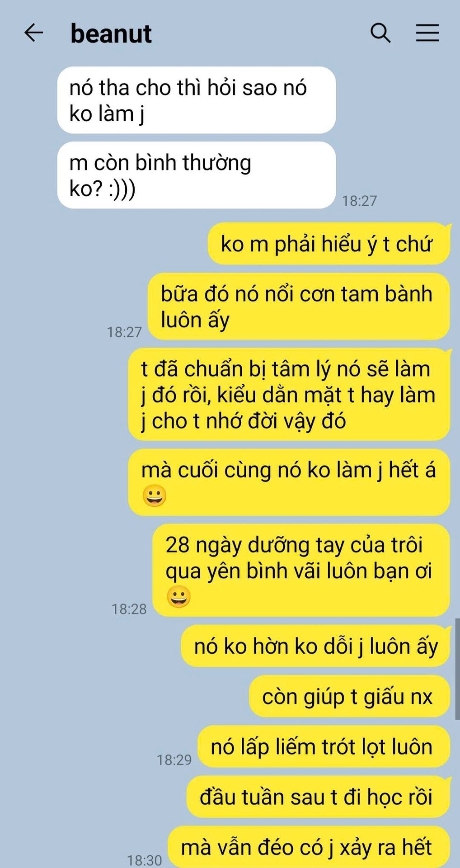
Task: Tap message 'm còn bình thường ko?'
Action: pos(197,175)
